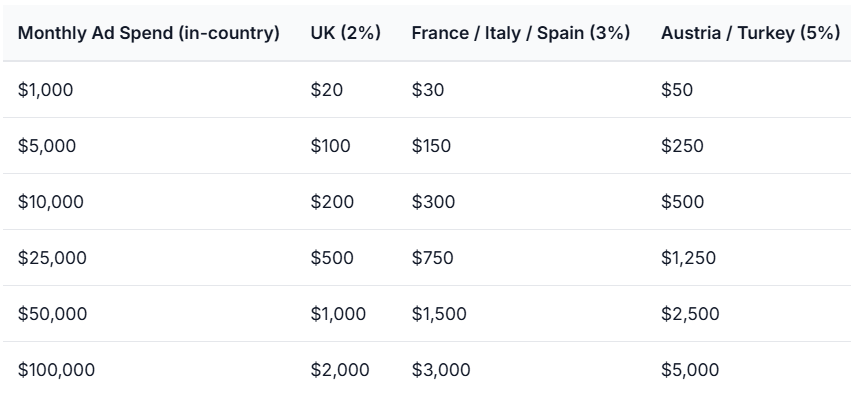851x418 pixels.
Task: Select the $25,000 ad spend cell
Action: [x=52, y=258]
